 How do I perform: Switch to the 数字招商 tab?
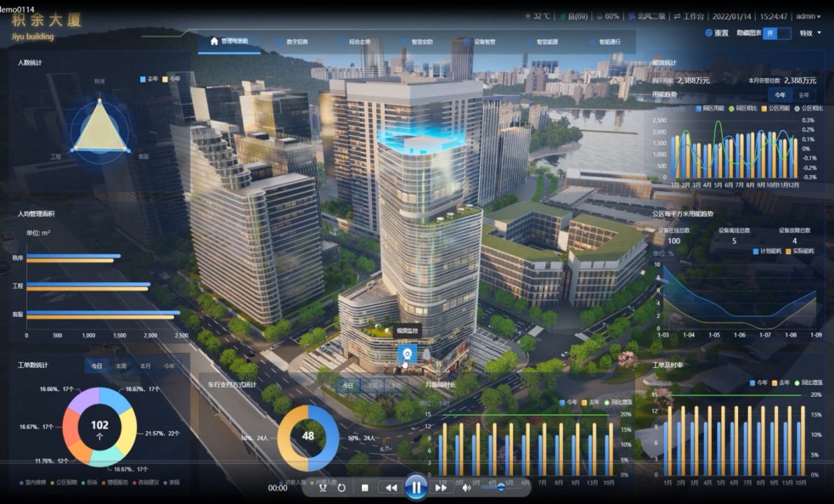[292, 41]
